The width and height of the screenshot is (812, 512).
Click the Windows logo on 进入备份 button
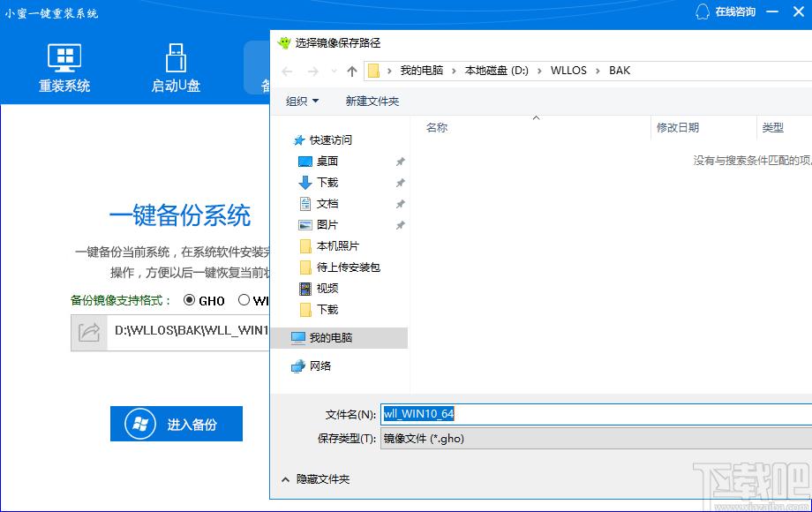point(139,424)
